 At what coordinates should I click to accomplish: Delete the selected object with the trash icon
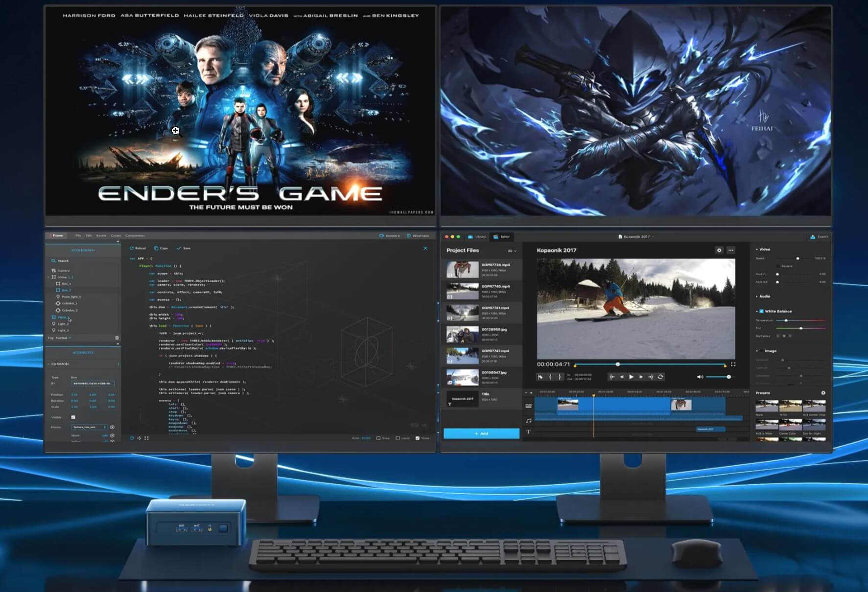(x=117, y=338)
